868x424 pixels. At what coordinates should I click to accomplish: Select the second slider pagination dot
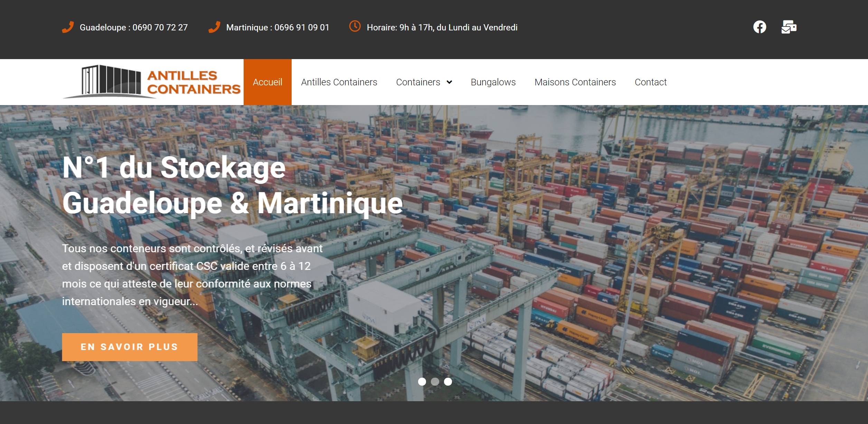pos(435,381)
